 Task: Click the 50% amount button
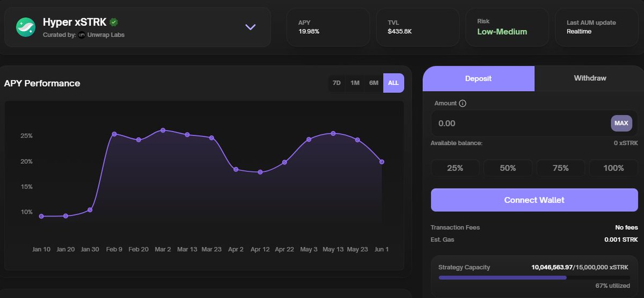tap(508, 168)
